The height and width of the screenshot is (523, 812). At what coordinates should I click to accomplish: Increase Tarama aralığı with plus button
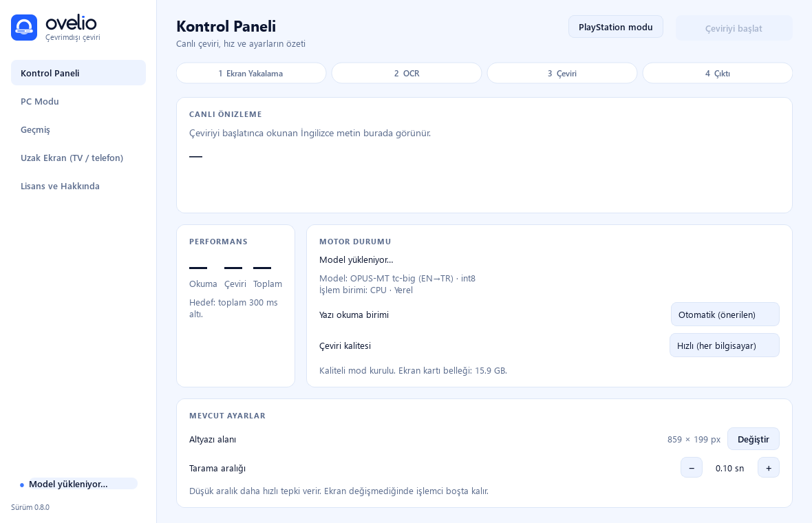[769, 467]
